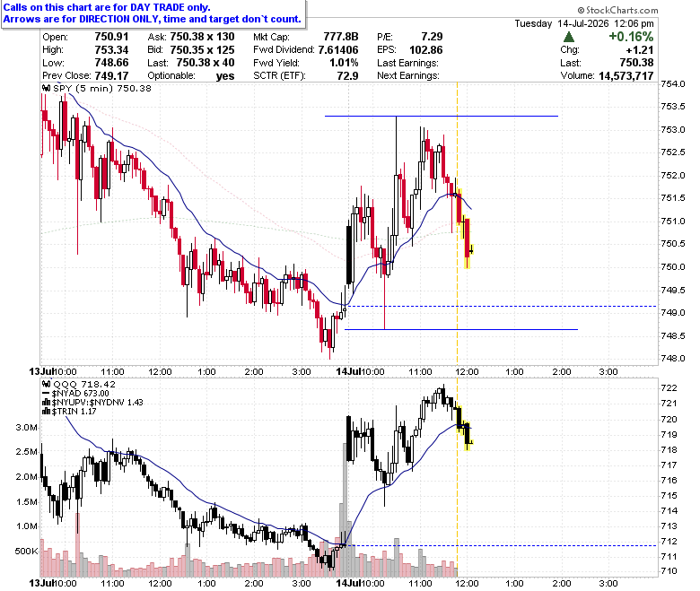Click the 722 label on QQQ axis
700x591 pixels.
tap(669, 388)
